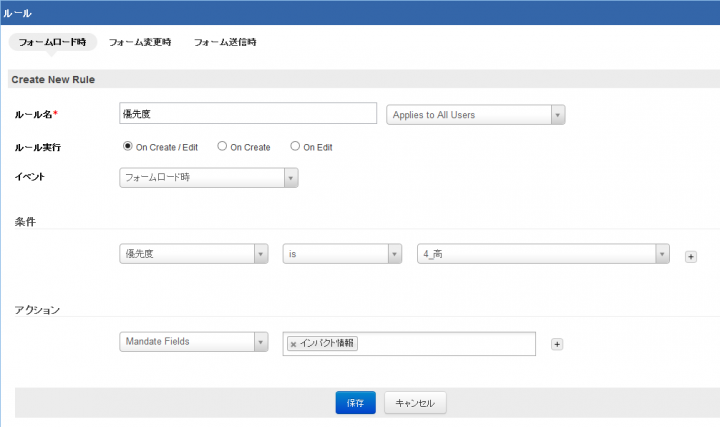Click the キャンセル cancel button
Viewport: 720px width, 427px height.
pyautogui.click(x=415, y=403)
